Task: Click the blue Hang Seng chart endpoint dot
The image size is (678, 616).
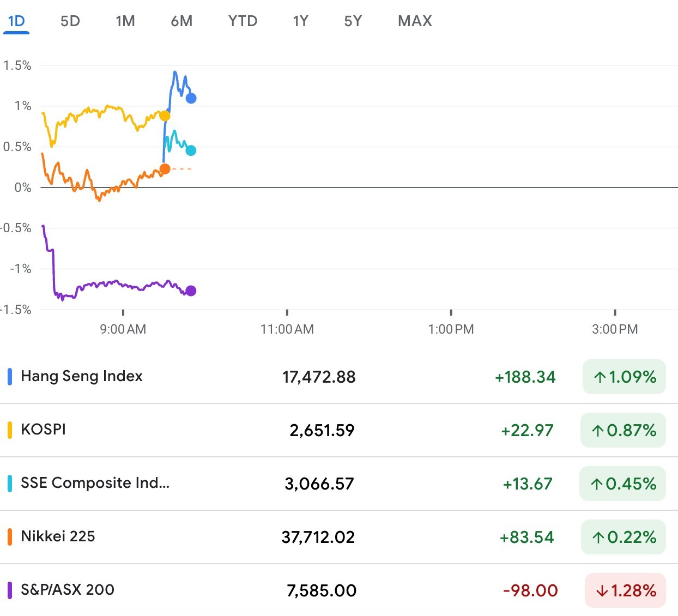Action: point(191,98)
